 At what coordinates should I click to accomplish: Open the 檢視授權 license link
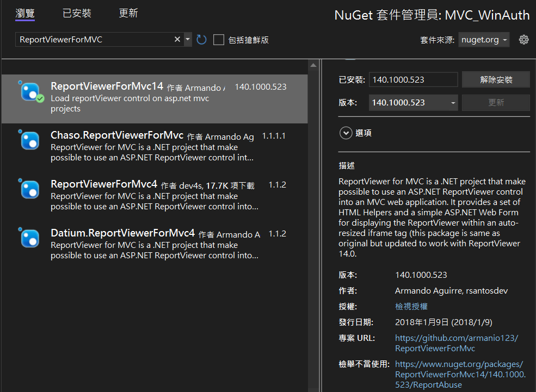(411, 307)
